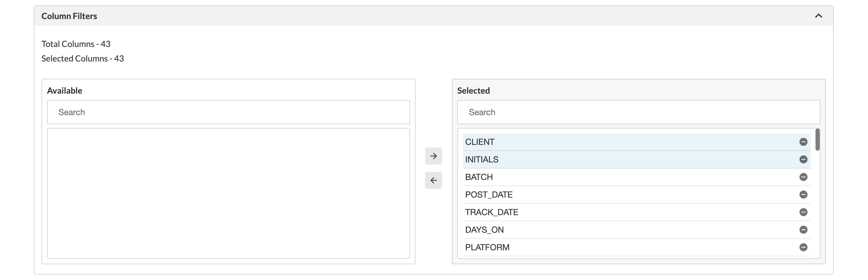This screenshot has width=868, height=280.
Task: Select the INITIALS list item
Action: click(482, 159)
